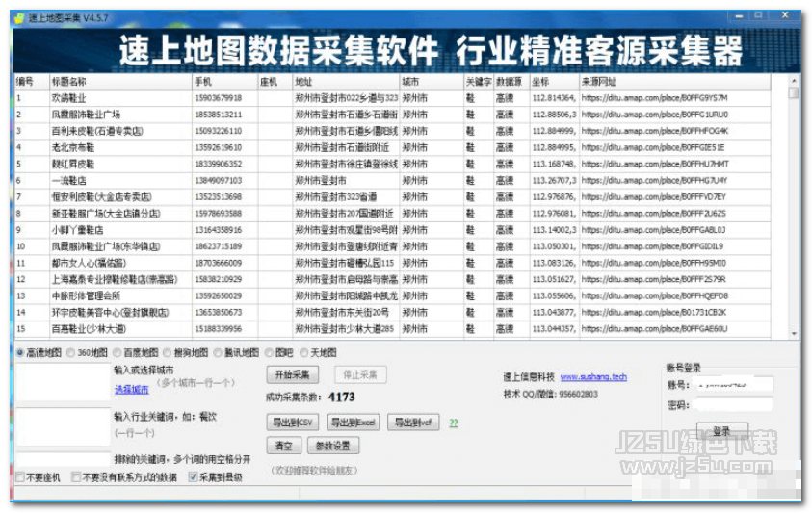Sort by the 城市 column header
This screenshot has height=513, width=812.
point(432,81)
